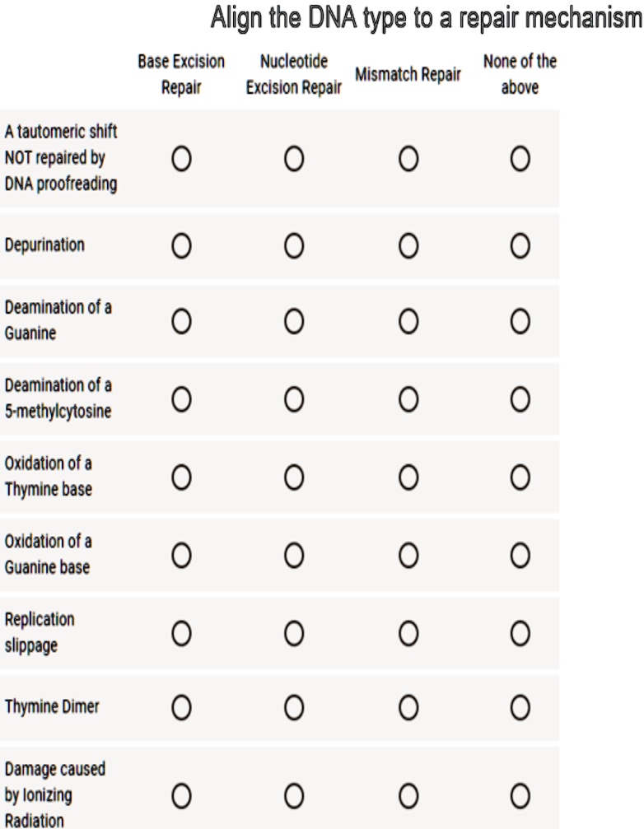Choose Base Excision Repair for tautomeric shift row
Screen dimensions: 644x829
point(181,157)
